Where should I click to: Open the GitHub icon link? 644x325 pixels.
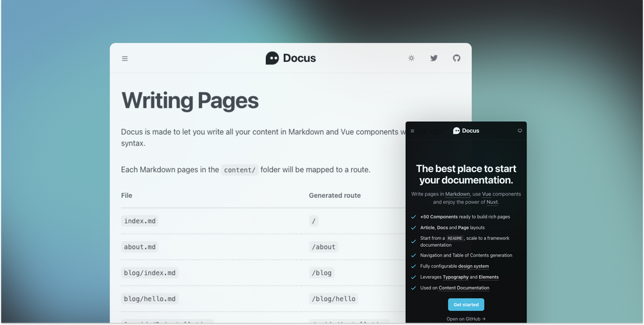pos(457,58)
